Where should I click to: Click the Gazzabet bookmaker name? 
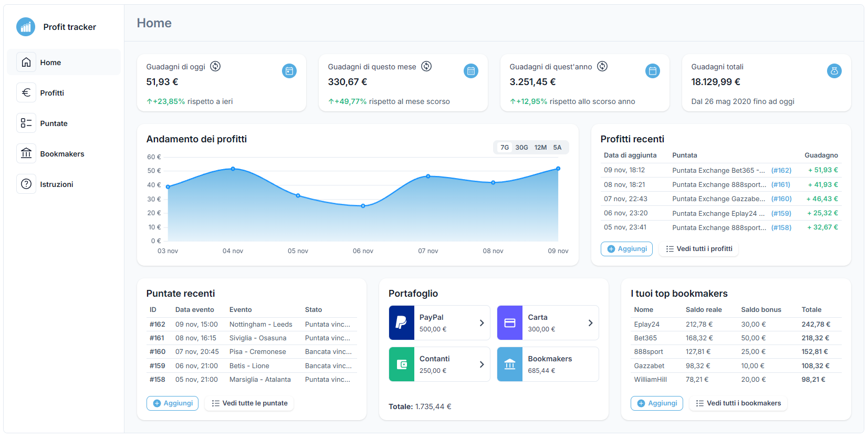tap(649, 366)
